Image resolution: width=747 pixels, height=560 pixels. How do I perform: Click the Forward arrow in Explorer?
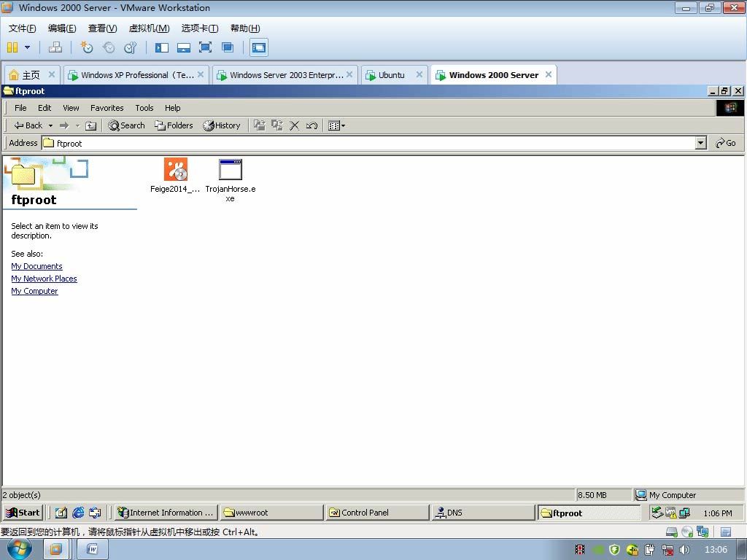[64, 125]
